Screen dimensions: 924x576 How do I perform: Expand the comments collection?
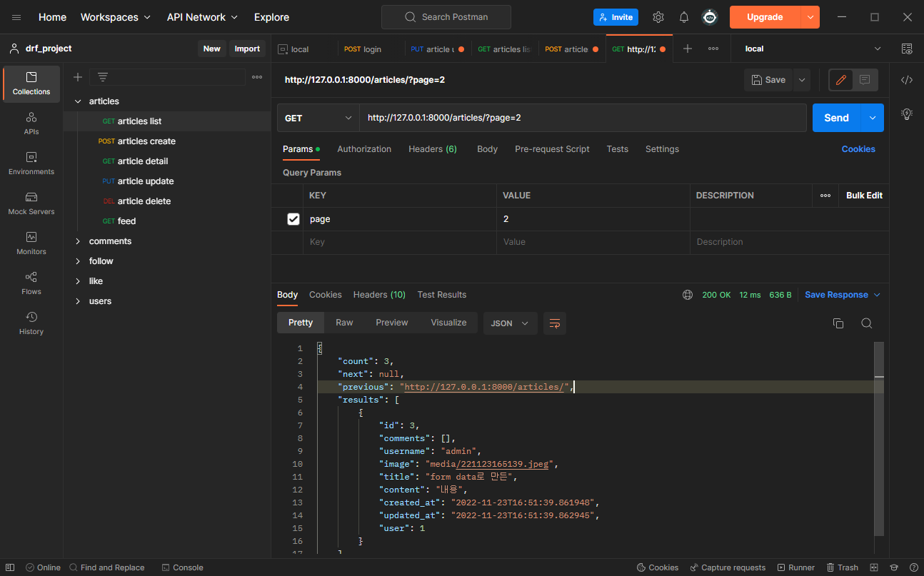78,241
